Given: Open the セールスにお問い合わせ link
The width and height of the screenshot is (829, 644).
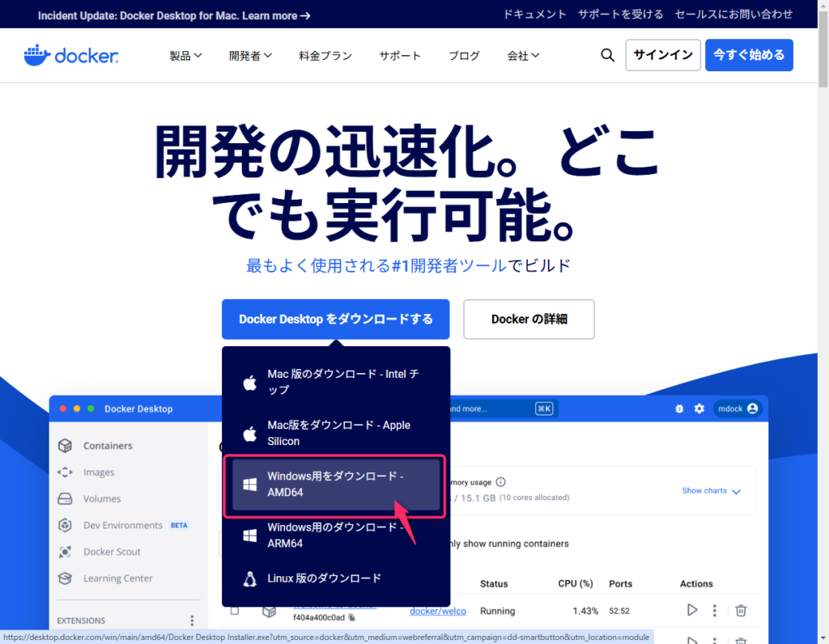Looking at the screenshot, I should (x=733, y=15).
